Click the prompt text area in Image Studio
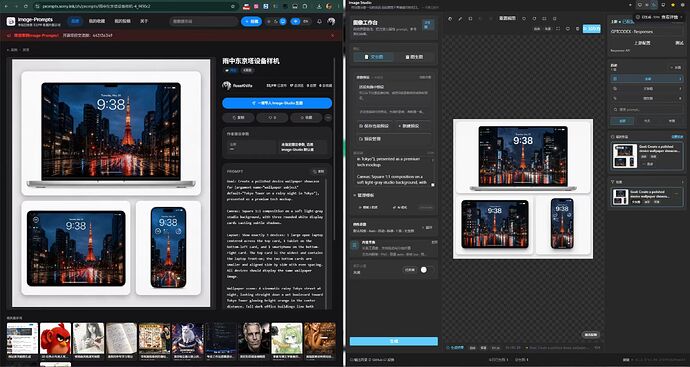 [x=395, y=172]
